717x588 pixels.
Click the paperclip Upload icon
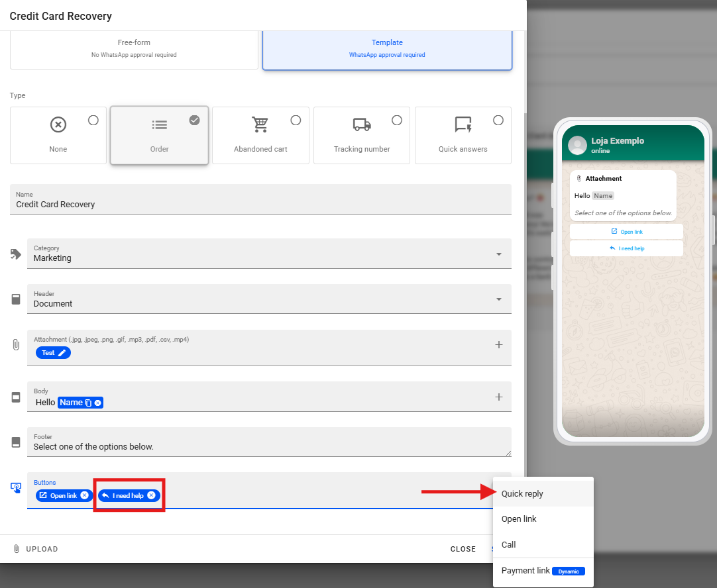point(17,549)
